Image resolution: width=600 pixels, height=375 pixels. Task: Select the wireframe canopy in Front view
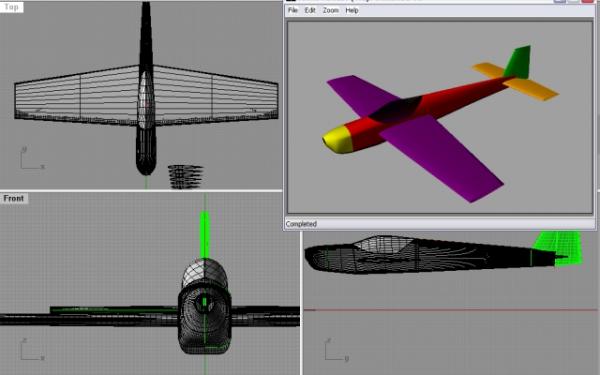tap(204, 274)
